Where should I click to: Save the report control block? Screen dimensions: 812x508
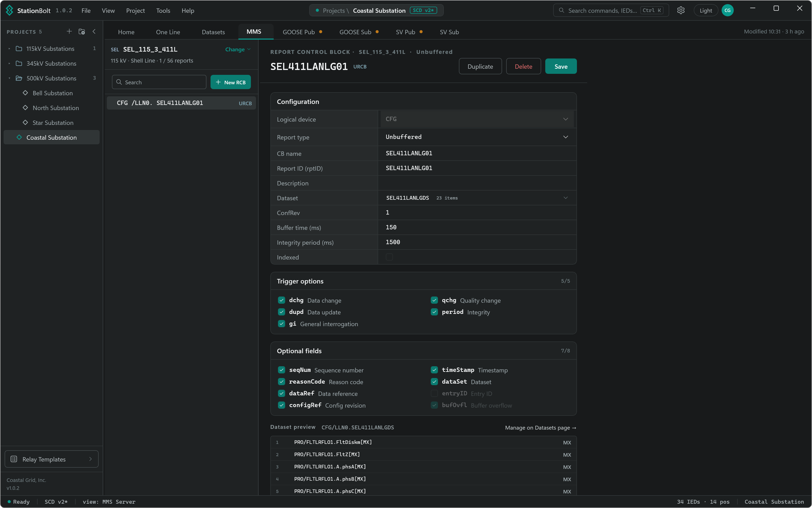561,66
